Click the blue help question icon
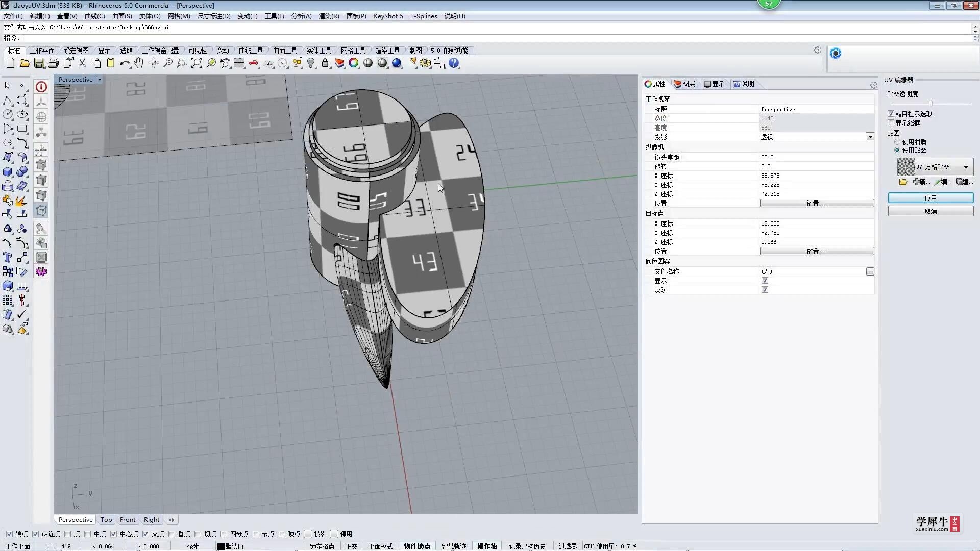The width and height of the screenshot is (980, 551). click(x=454, y=63)
